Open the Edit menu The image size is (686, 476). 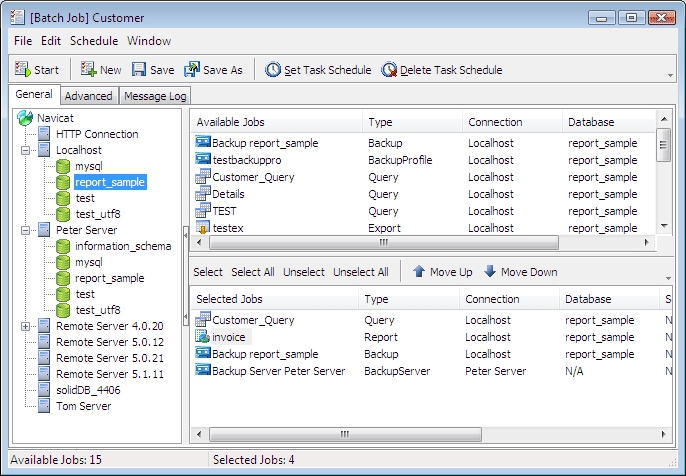click(51, 41)
